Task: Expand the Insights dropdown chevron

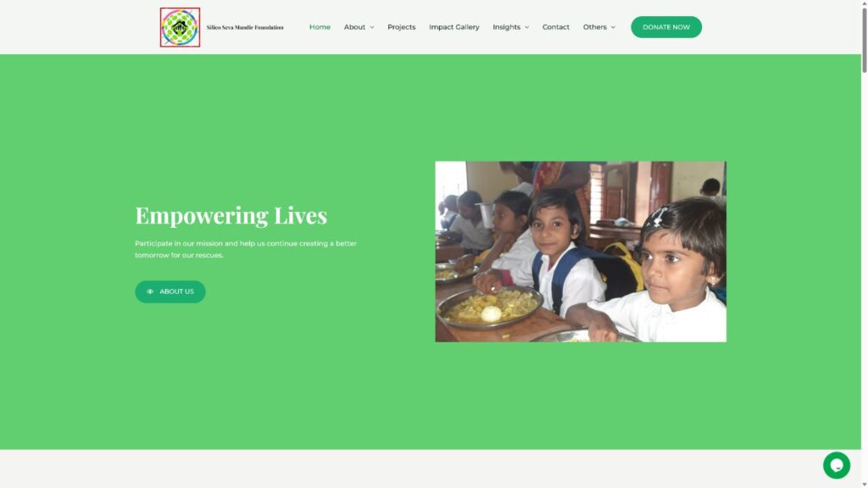Action: [527, 27]
